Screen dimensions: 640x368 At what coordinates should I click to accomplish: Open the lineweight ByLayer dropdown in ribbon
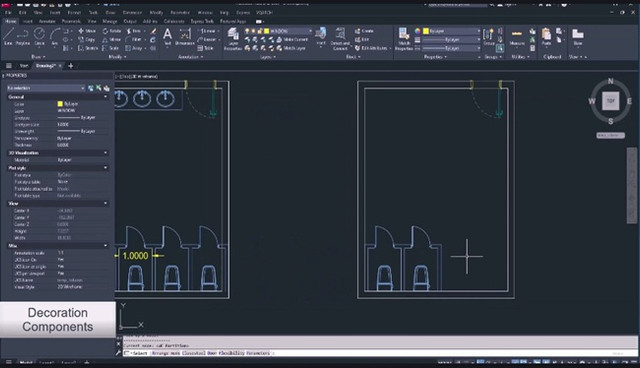point(451,40)
